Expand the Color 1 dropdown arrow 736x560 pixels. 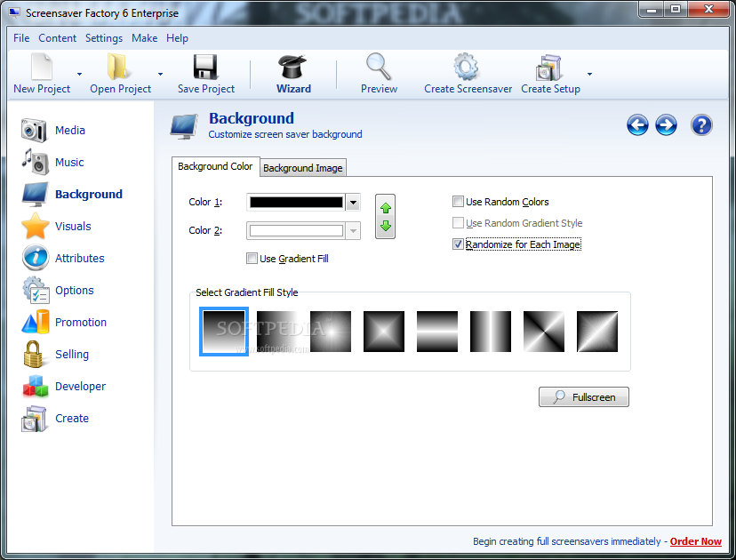coord(353,203)
